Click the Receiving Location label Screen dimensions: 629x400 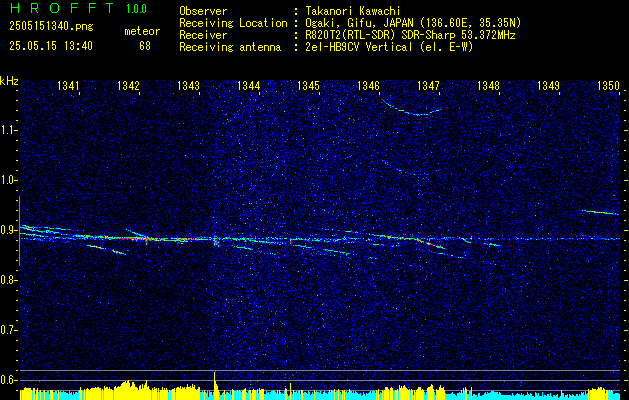(233, 23)
